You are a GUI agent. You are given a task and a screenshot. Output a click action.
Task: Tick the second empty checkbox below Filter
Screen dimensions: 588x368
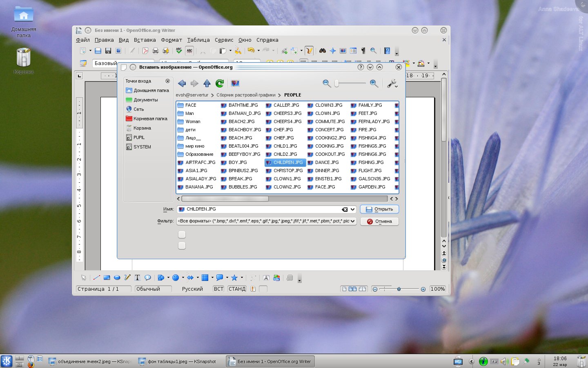182,245
